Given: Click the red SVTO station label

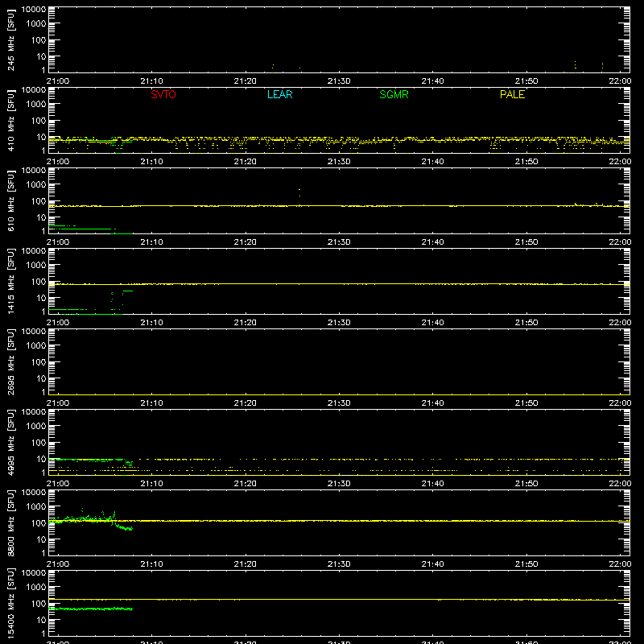Looking at the screenshot, I should click(x=163, y=94).
